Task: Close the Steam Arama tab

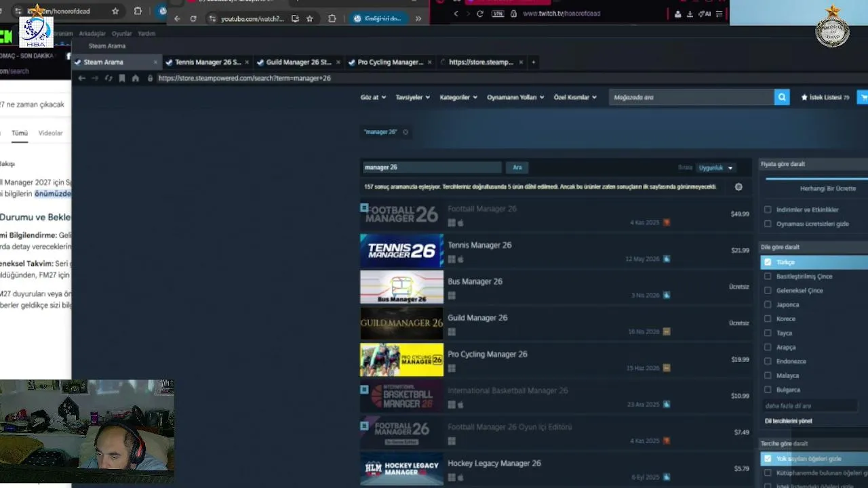Action: pyautogui.click(x=155, y=62)
